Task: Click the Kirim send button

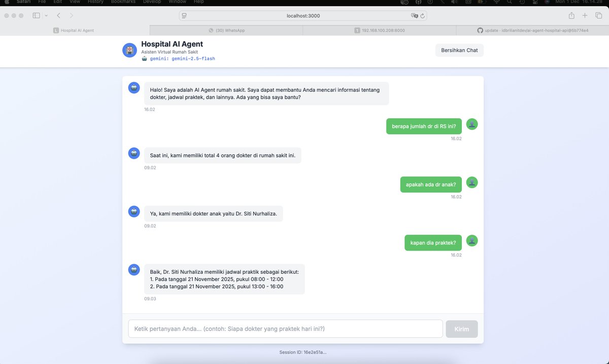Action: pyautogui.click(x=462, y=329)
